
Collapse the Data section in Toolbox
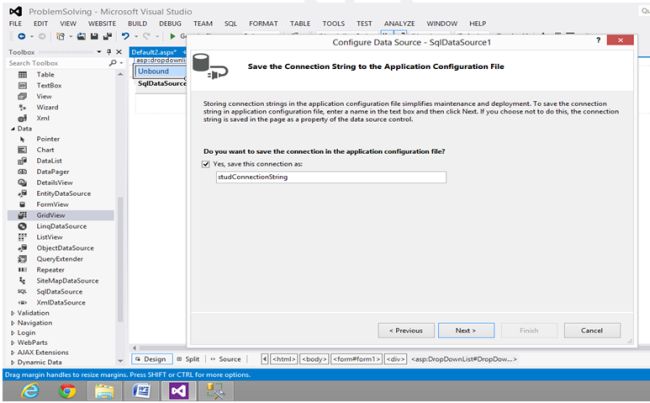12,129
